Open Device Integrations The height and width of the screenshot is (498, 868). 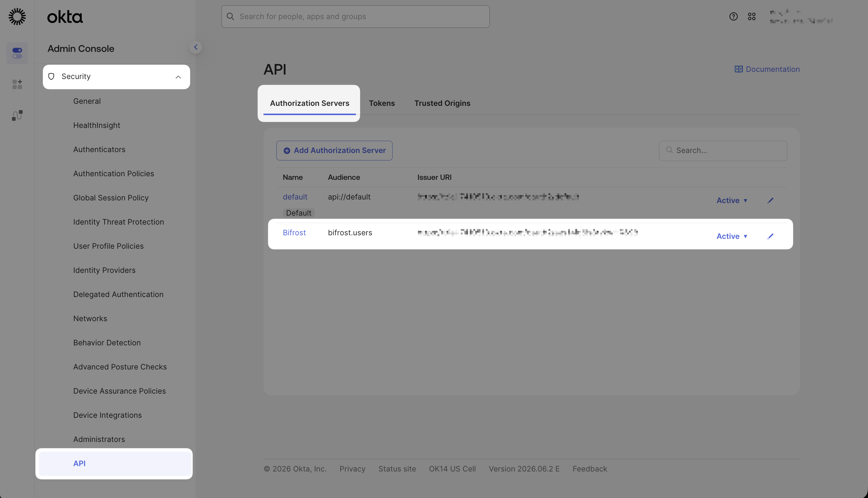pos(107,415)
